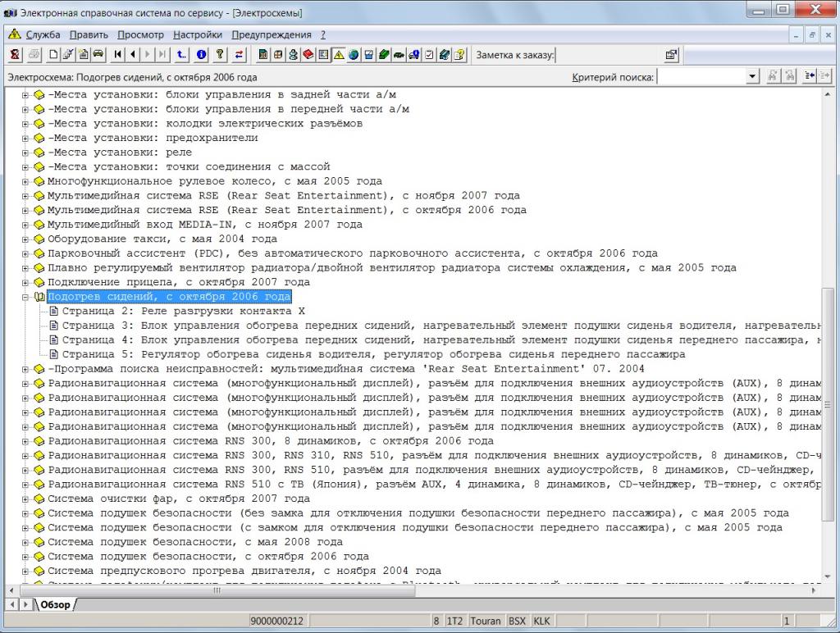The image size is (840, 633).
Task: Click '9000000212' in the status bar
Action: pyautogui.click(x=277, y=622)
